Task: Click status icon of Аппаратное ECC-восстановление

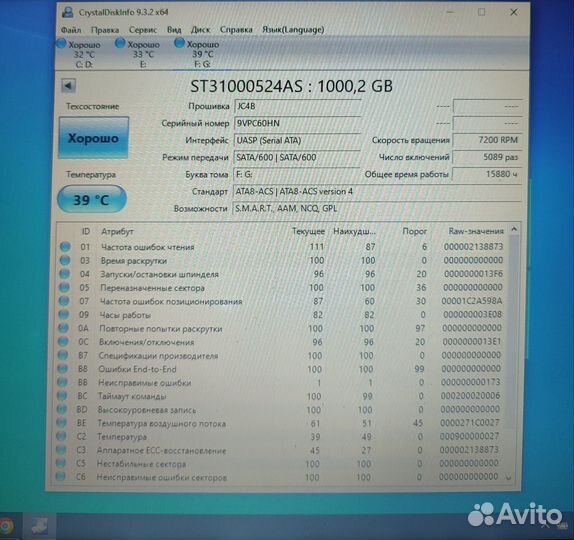Action: 60,450
